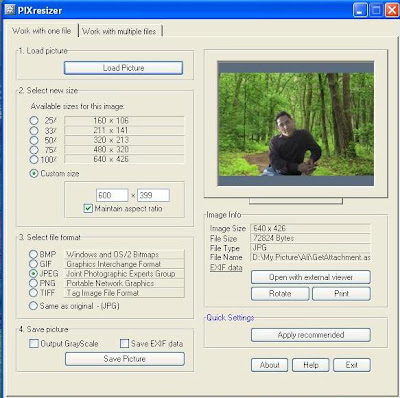Screen dimensions: 400x398
Task: Click Apply recommended button
Action: click(x=311, y=335)
